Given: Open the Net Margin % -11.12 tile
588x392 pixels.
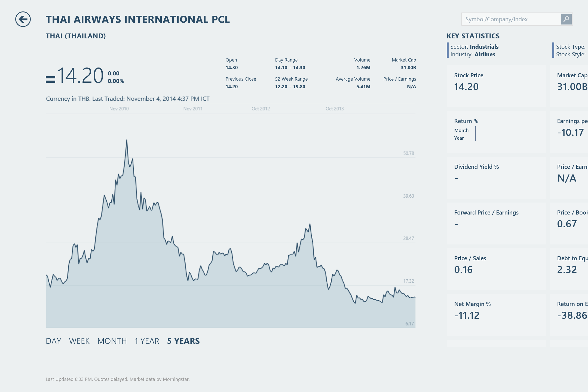Looking at the screenshot, I should pyautogui.click(x=496, y=315).
